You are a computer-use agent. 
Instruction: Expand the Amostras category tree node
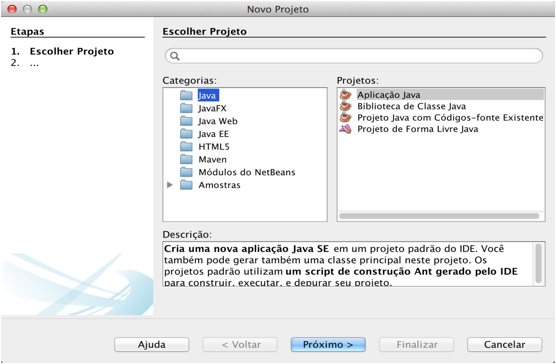tap(170, 185)
